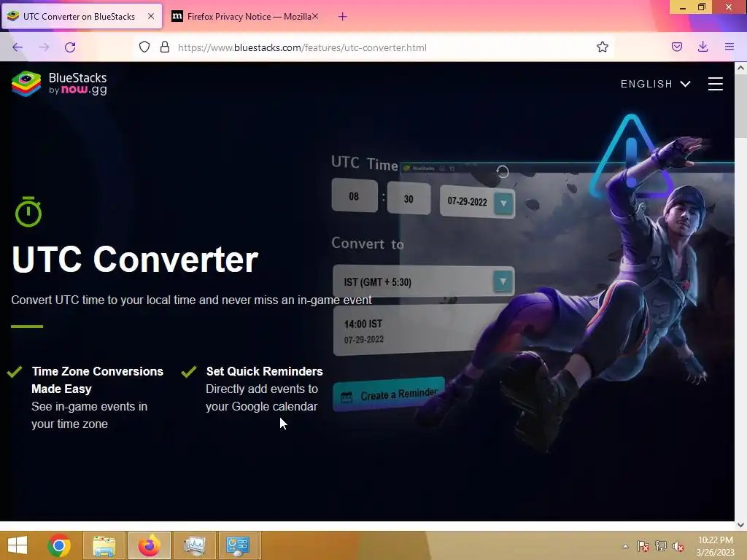Screen dimensions: 747x560
Task: Open the Windows Start menu
Action: (x=18, y=545)
